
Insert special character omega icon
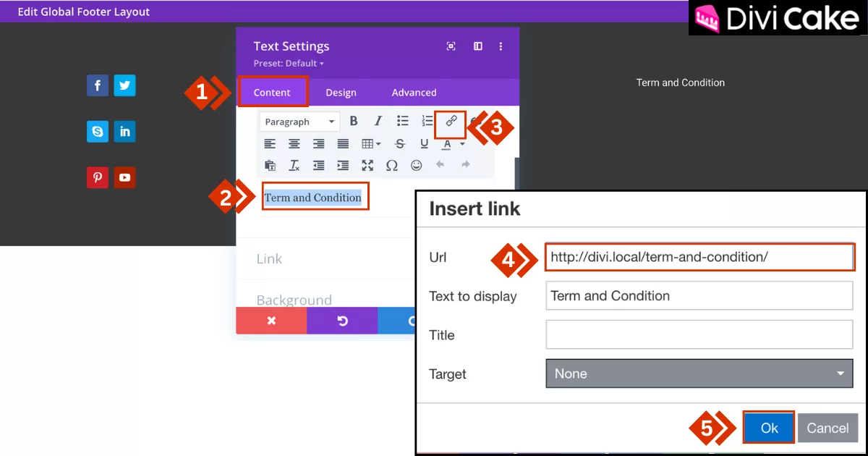point(391,165)
